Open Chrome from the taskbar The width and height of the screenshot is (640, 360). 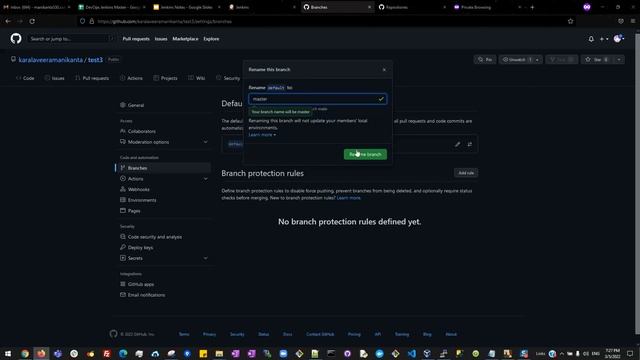coord(24,353)
